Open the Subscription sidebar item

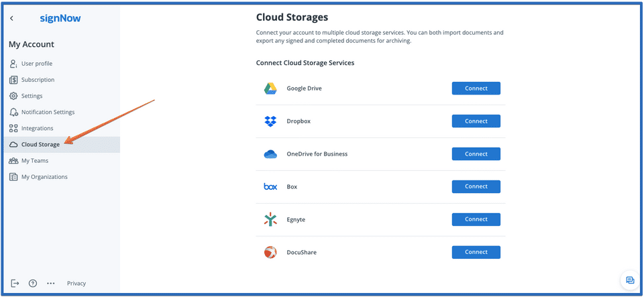(x=38, y=80)
